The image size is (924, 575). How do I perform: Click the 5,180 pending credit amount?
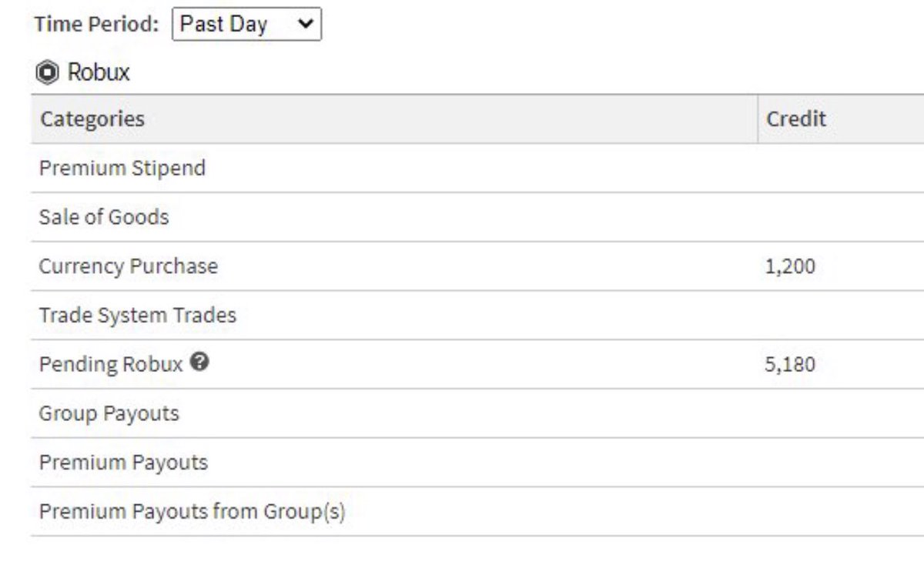coord(790,364)
